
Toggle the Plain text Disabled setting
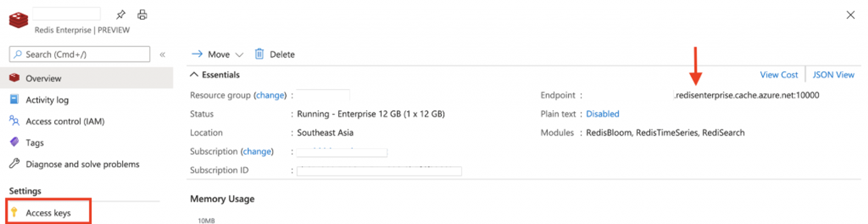click(602, 114)
